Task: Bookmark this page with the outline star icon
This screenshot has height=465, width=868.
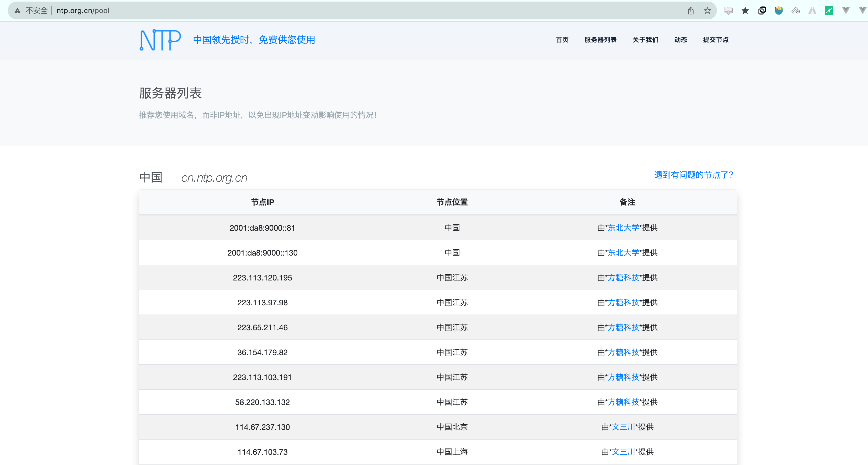Action: (707, 11)
